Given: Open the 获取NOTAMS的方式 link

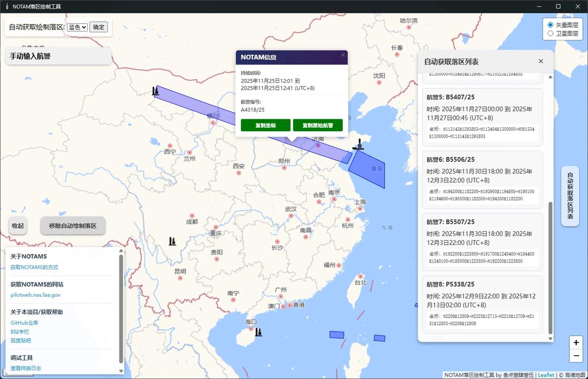Looking at the screenshot, I should tap(34, 267).
